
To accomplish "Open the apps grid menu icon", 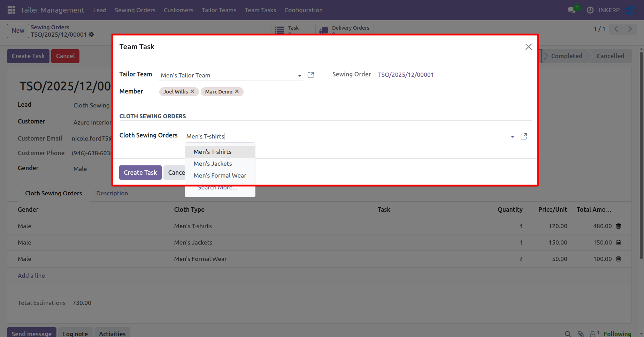I will click(x=11, y=10).
